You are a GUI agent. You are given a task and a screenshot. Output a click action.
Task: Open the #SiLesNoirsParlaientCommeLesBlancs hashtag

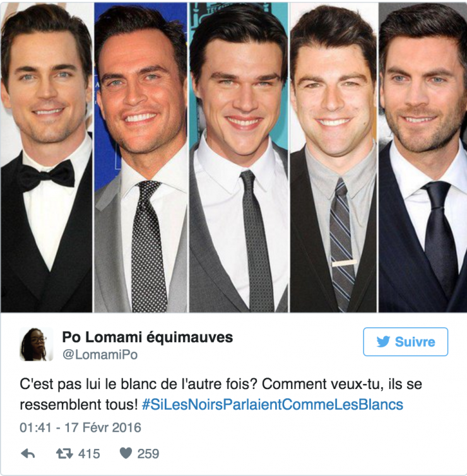pos(273,405)
